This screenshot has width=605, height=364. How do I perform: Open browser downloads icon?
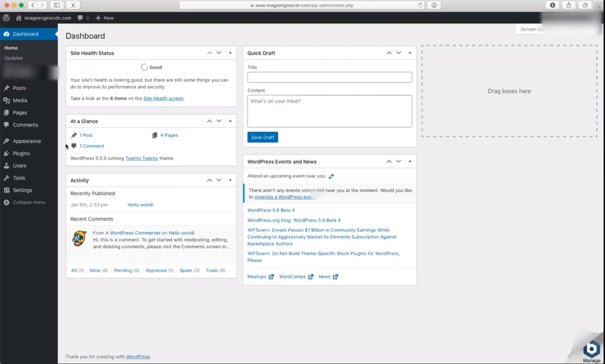coord(552,5)
